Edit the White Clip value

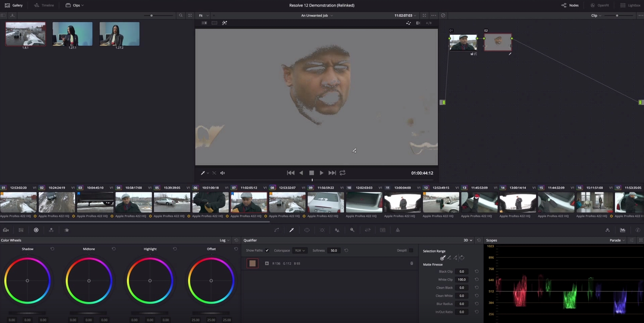point(461,280)
